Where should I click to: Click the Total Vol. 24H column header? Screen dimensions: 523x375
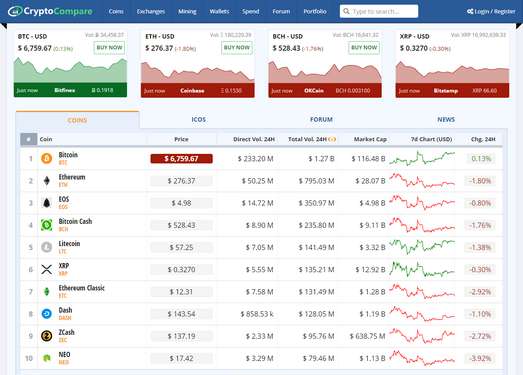[312, 139]
